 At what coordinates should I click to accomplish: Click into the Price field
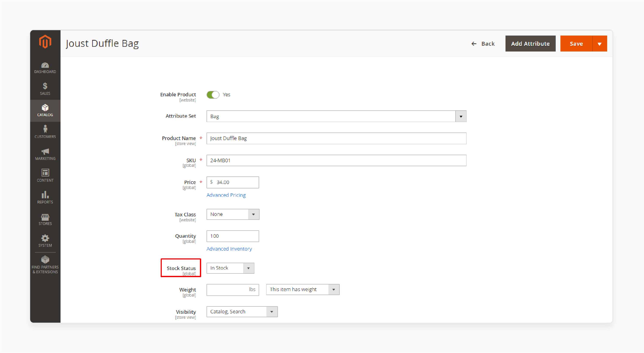point(233,182)
